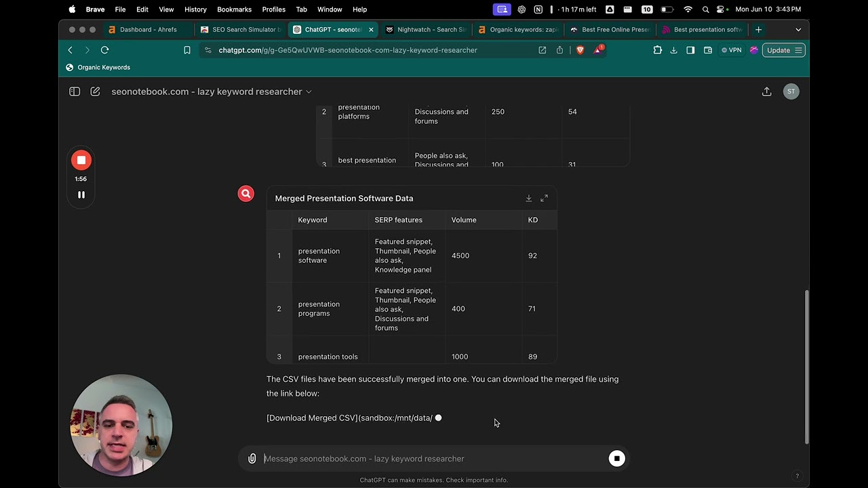Screen dimensions: 868x488
Task: Switch to Best Free Online Presentation tab
Action: tap(610, 30)
